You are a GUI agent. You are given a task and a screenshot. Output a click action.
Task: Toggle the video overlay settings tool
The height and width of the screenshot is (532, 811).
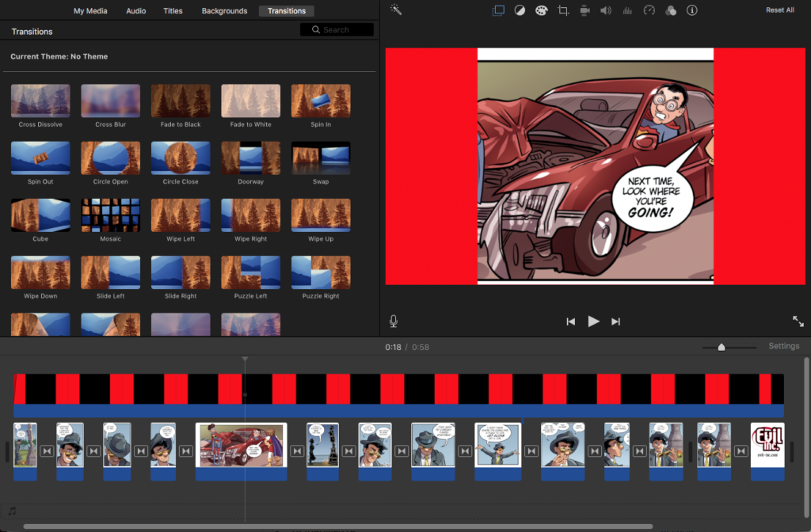498,10
